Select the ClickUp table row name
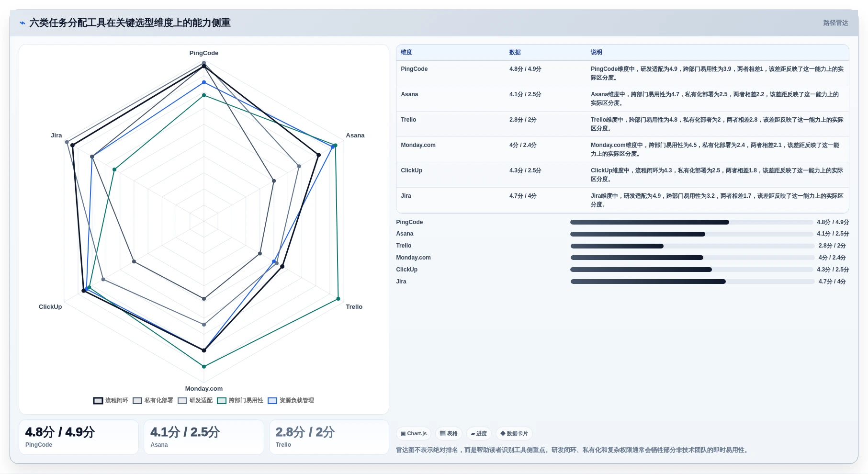 pos(411,170)
